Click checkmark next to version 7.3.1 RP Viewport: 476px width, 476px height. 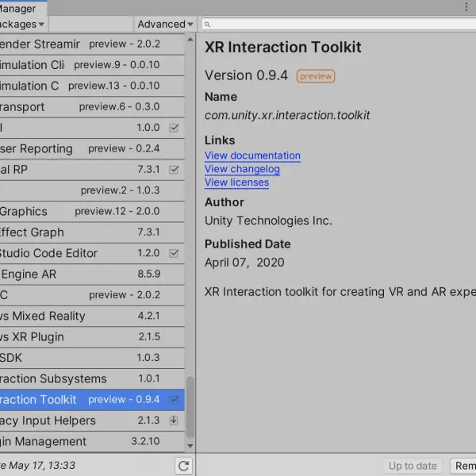(x=174, y=170)
